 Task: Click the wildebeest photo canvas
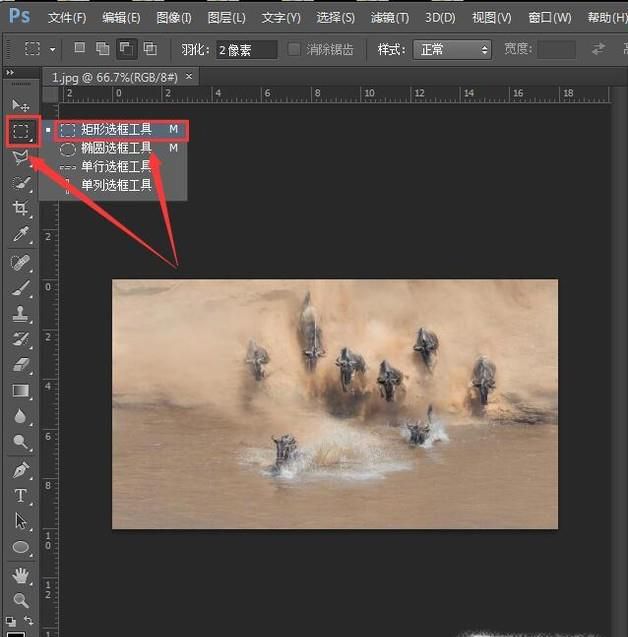[335, 404]
